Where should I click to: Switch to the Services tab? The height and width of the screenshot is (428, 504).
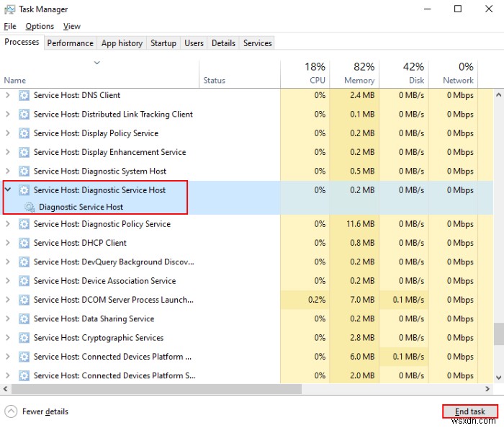[x=258, y=43]
